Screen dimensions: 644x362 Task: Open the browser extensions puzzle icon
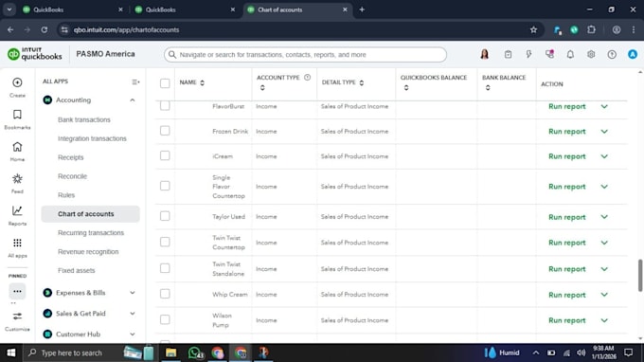click(591, 29)
